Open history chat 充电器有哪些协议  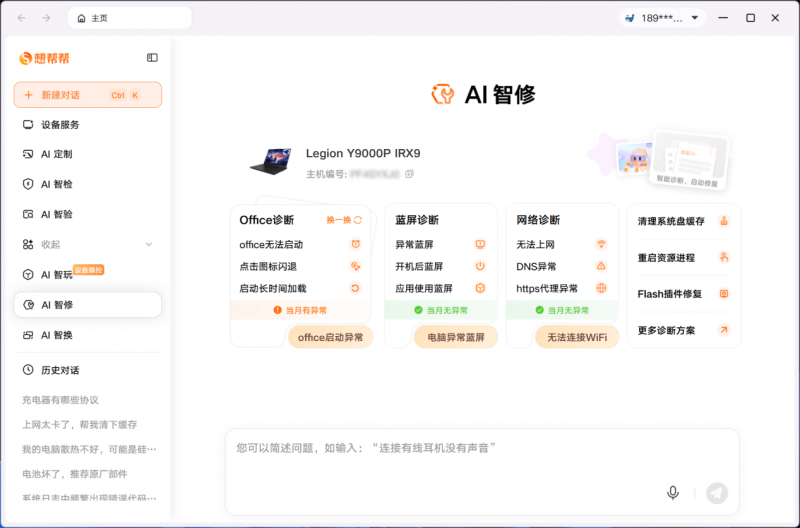pos(60,400)
